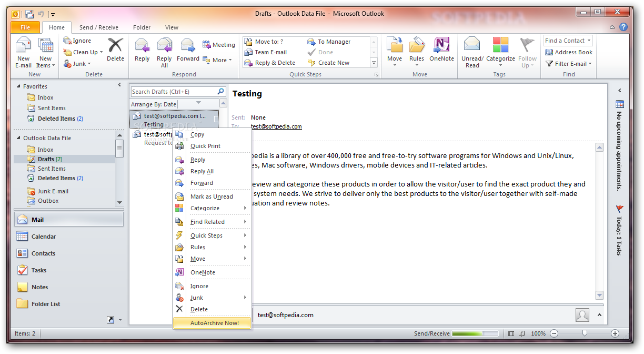Collapse the Favorites folder group

point(18,86)
